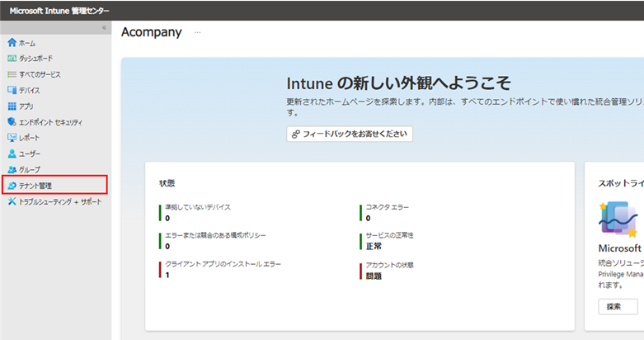Click the 正常 service health value
Viewport: 644px width, 340px height.
[x=374, y=246]
